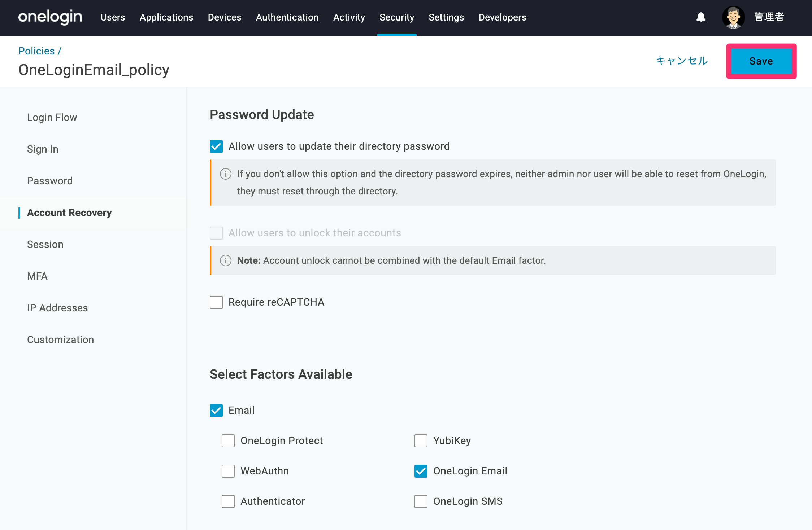
Task: Uncheck the OneLogin Email factor
Action: 421,471
